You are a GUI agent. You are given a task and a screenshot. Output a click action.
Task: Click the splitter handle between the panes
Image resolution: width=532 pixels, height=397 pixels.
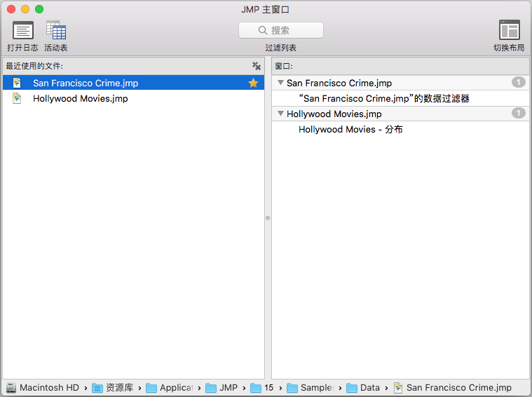click(268, 218)
